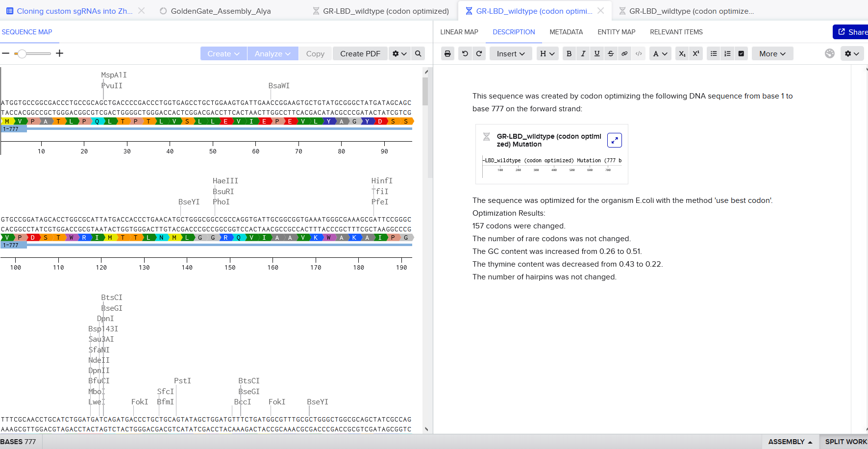Create a numbered list
Image resolution: width=868 pixels, height=449 pixels.
(x=728, y=54)
